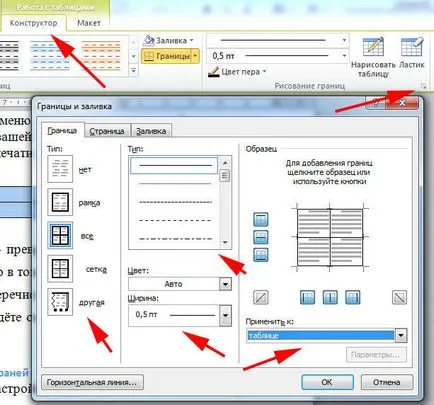Viewport: 434px width, 405px height.
Task: Switch to the Страница tab
Action: 107,131
